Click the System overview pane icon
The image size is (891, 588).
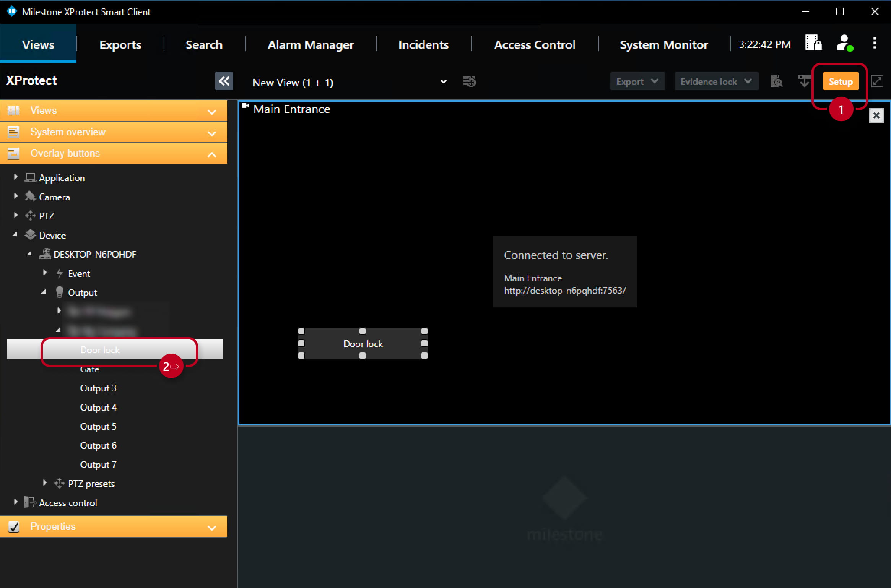pos(13,132)
